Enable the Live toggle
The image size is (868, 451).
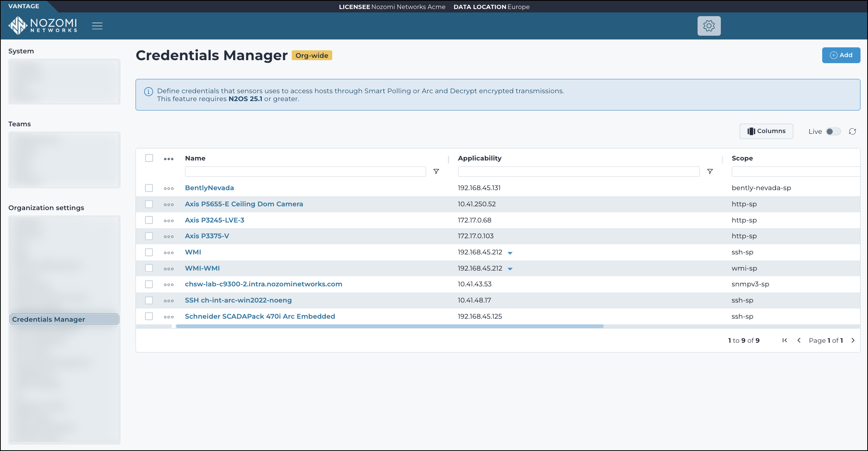(x=833, y=131)
